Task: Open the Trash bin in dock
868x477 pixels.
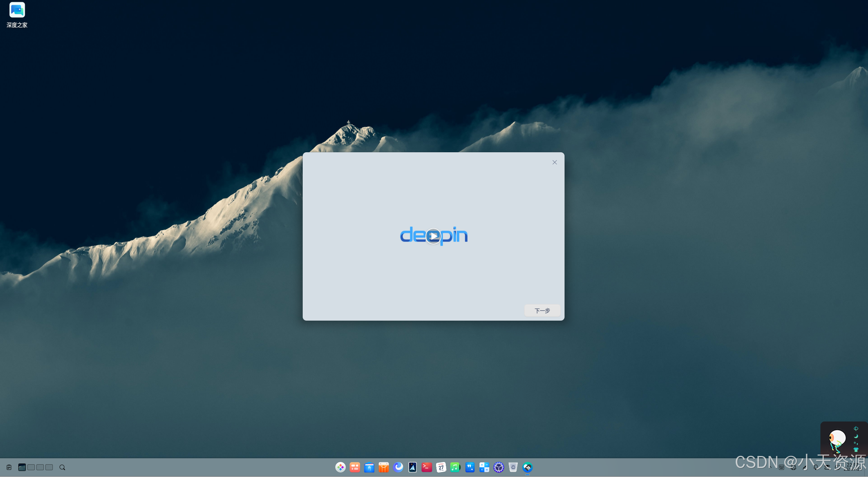Action: (x=513, y=467)
